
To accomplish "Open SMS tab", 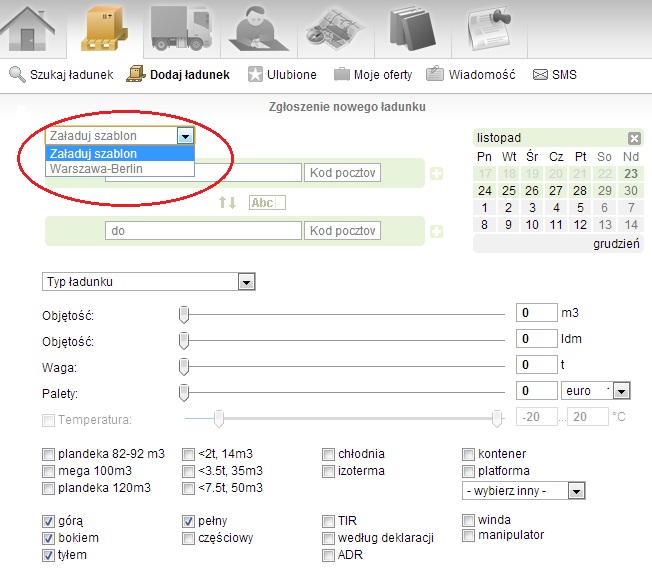I will coord(555,75).
